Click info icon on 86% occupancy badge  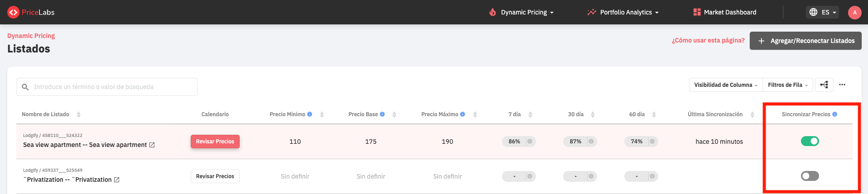[x=530, y=142]
